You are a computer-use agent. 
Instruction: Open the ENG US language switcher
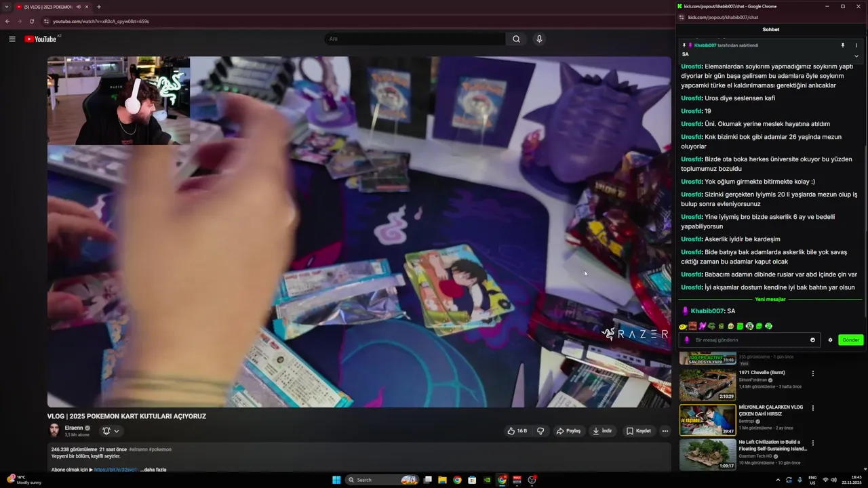(x=812, y=480)
